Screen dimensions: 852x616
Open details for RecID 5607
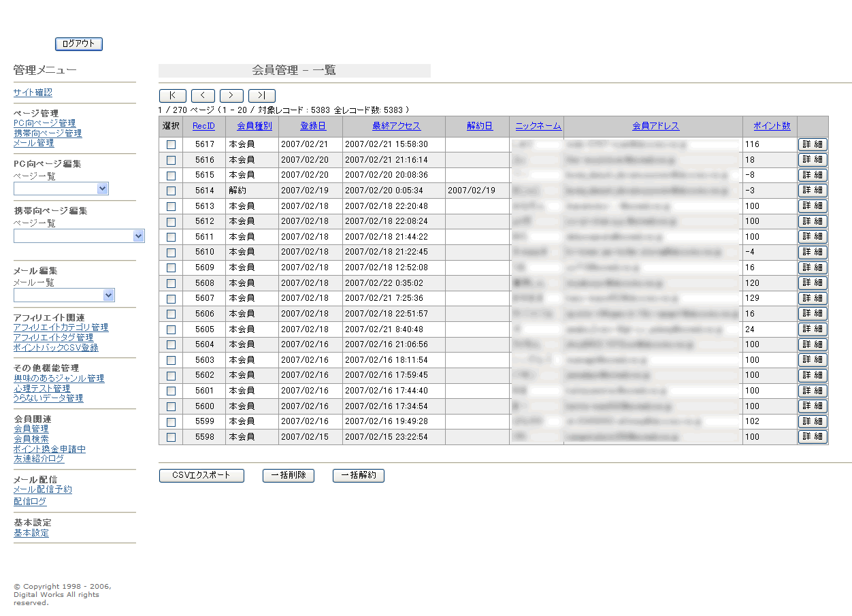click(813, 298)
